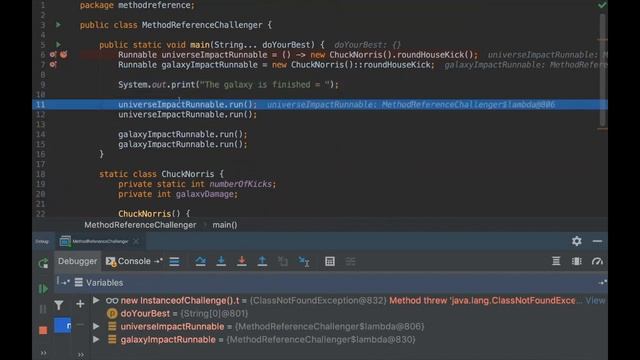Toggle the lambda breakpoint on line 7
640x360 pixels.
click(x=53, y=64)
